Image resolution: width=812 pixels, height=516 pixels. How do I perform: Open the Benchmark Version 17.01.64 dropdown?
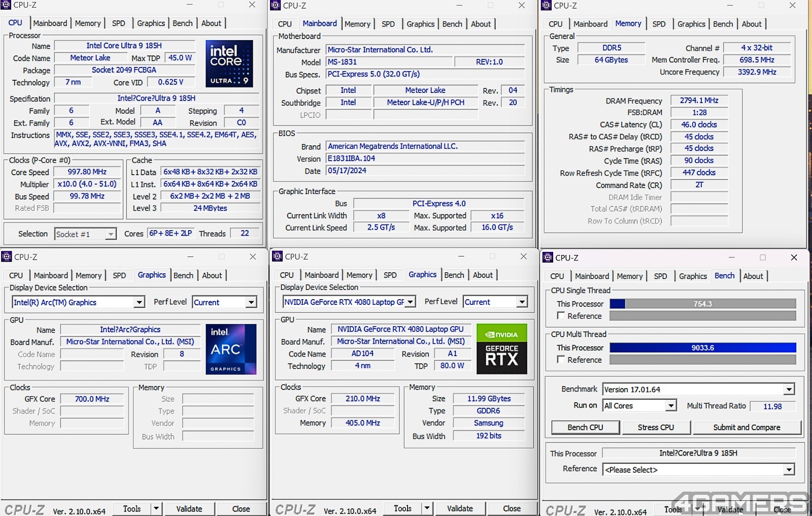coord(789,390)
